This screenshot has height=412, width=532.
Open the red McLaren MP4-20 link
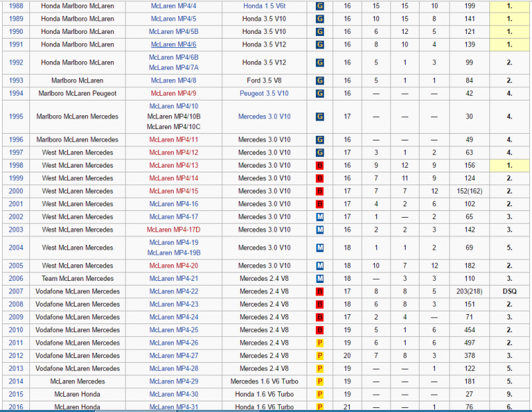click(174, 266)
